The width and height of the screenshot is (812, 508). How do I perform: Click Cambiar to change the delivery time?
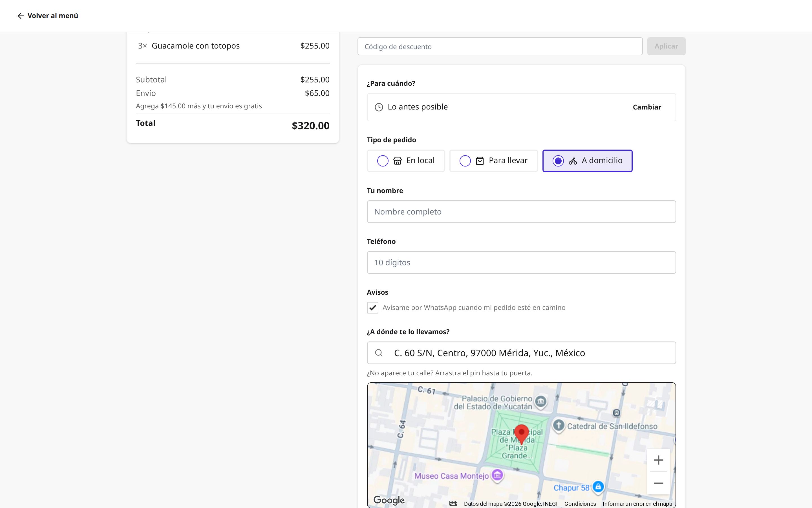(647, 107)
